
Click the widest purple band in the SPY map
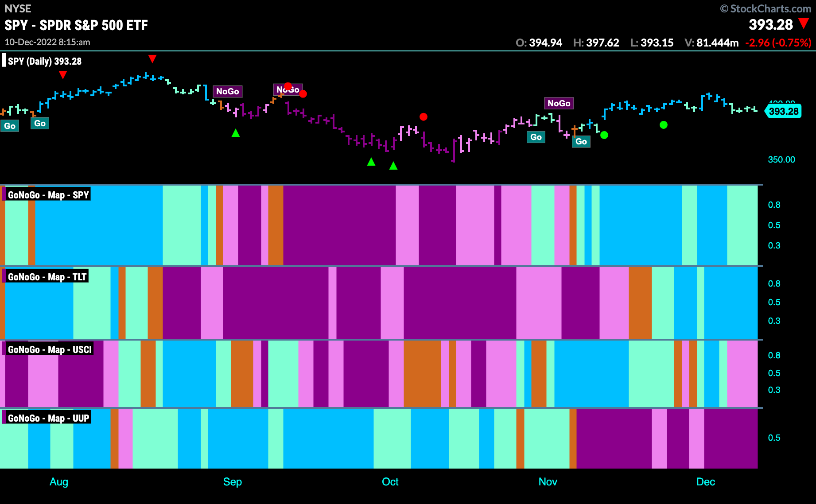(339, 225)
